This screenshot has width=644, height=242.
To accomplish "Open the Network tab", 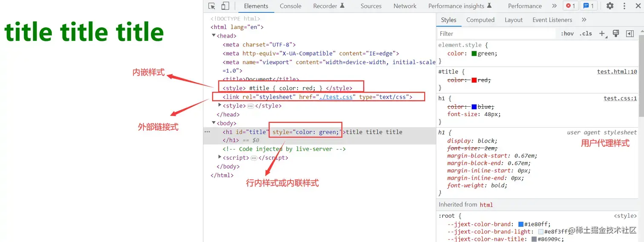I will [x=405, y=6].
